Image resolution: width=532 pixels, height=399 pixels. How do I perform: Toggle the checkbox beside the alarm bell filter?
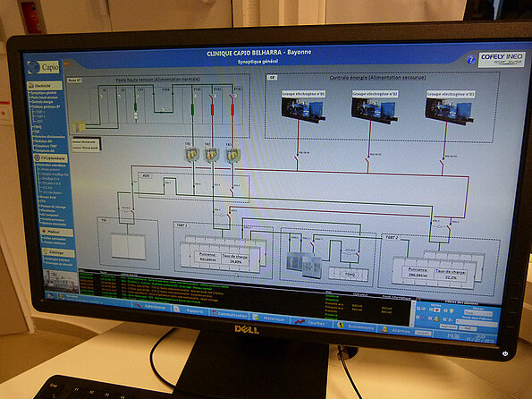(430, 318)
